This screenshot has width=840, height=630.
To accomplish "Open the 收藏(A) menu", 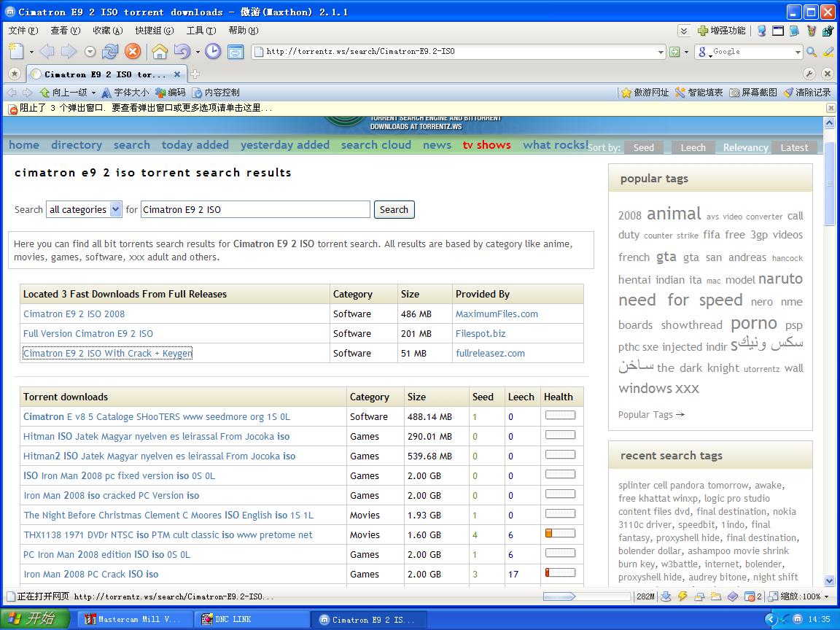I will 108,31.
